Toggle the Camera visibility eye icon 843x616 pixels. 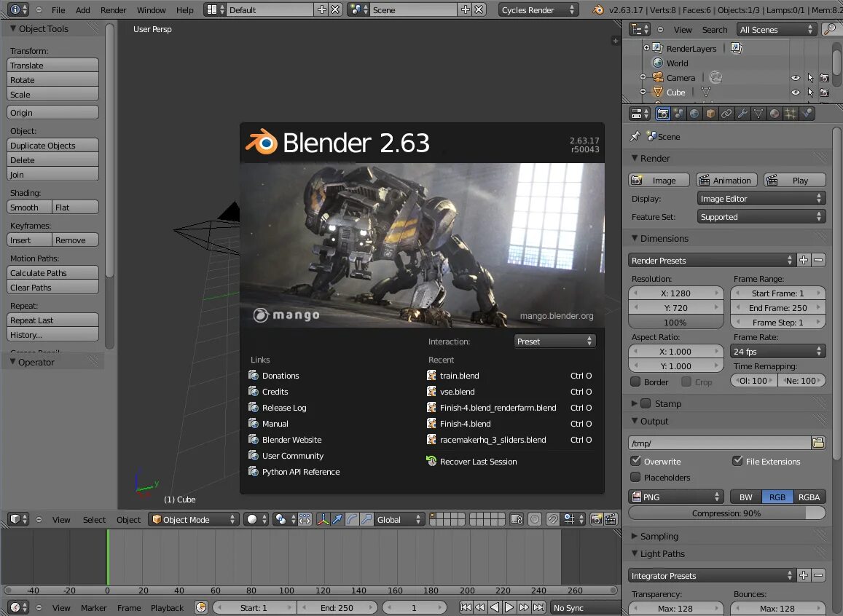coord(795,78)
